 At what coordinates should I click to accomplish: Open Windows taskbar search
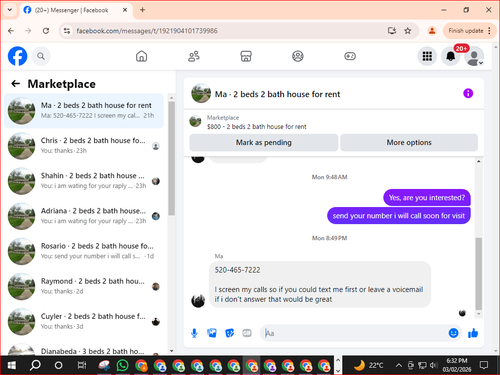tap(35, 365)
